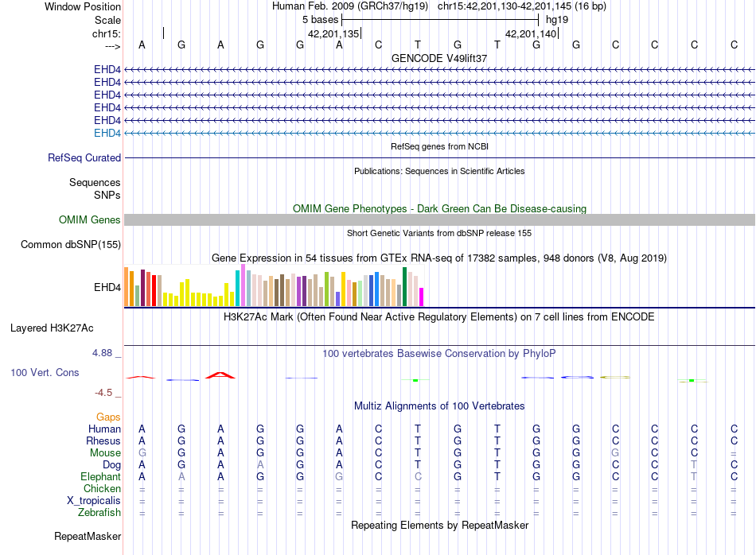
Task: Click the GENCODE V49lift37 track title
Action: [x=439, y=58]
